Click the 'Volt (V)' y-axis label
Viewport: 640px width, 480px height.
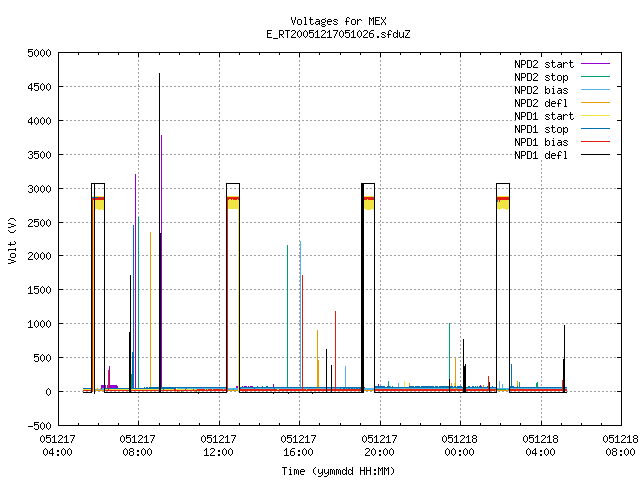click(13, 241)
